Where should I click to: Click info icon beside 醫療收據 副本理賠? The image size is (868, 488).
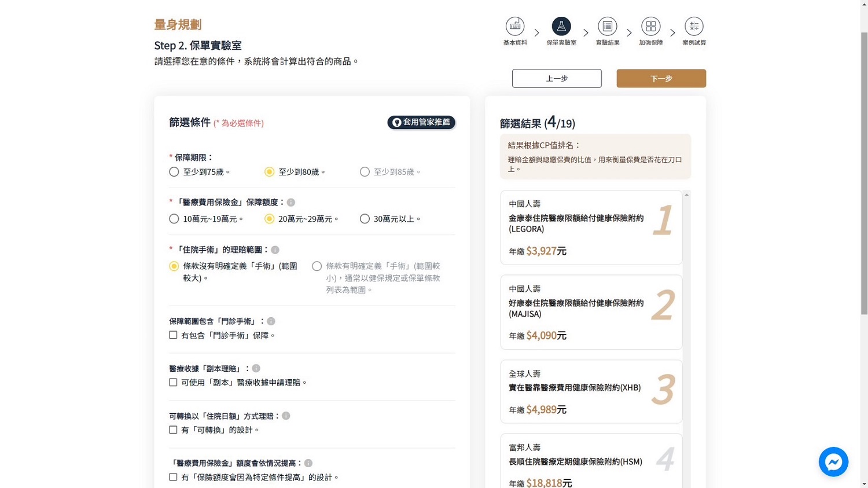tap(256, 369)
